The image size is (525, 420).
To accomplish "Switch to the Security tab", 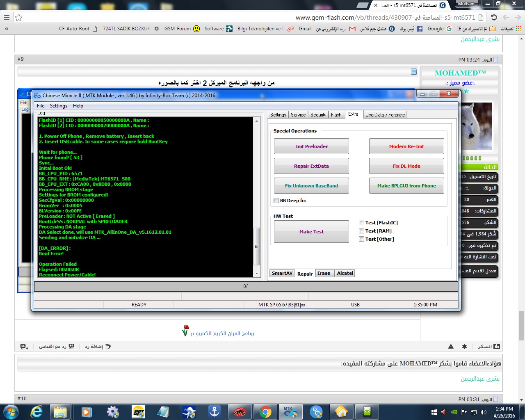I will click(318, 115).
